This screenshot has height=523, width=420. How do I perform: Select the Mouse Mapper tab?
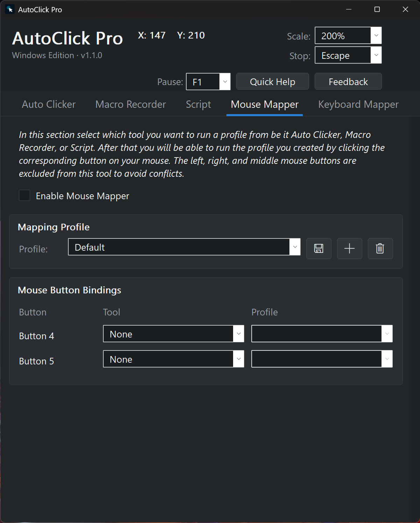click(265, 104)
